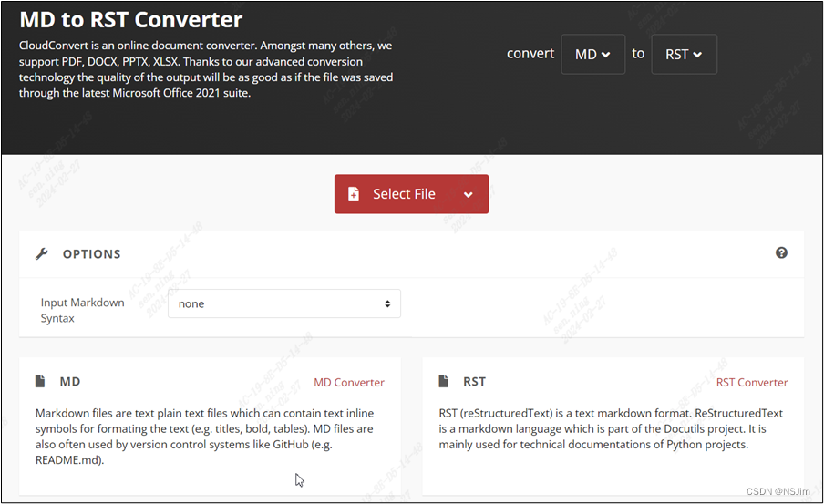Click the word to between format dropdowns
The height and width of the screenshot is (504, 824).
click(x=638, y=54)
